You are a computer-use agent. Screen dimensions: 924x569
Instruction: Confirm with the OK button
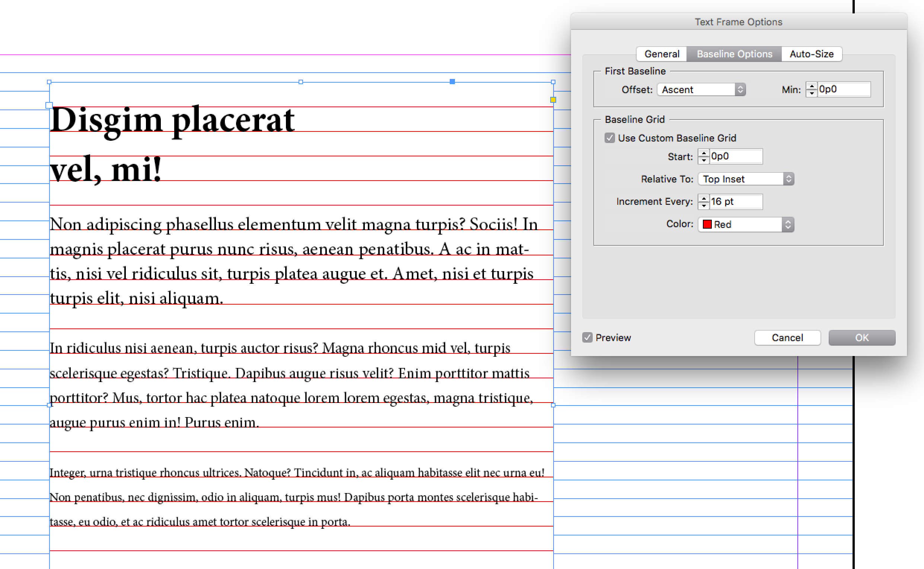click(x=861, y=337)
